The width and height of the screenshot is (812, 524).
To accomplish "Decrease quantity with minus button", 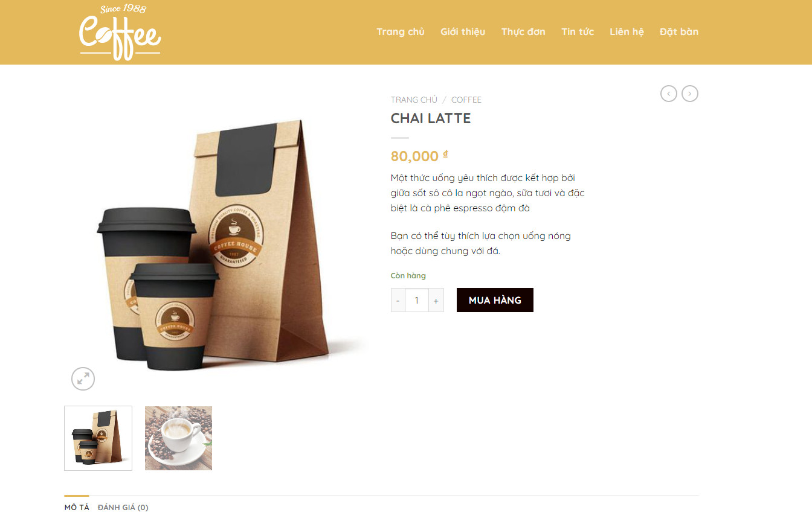I will click(398, 300).
